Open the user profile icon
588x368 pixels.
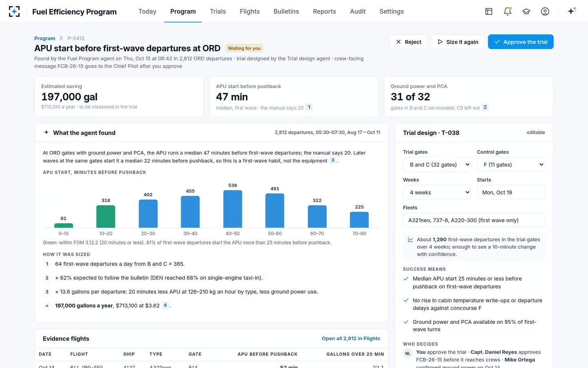(x=545, y=11)
